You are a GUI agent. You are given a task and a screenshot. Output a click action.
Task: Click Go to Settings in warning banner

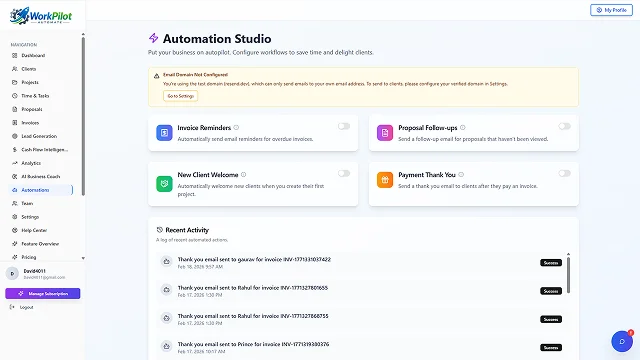[x=180, y=96]
